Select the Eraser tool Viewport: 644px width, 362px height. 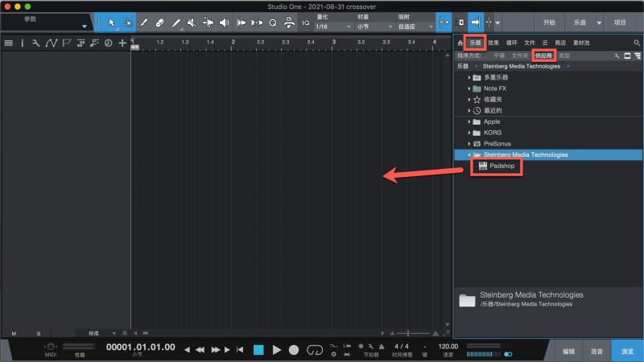(159, 23)
